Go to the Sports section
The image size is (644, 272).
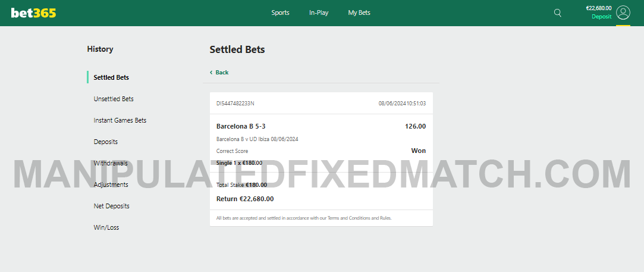click(x=280, y=12)
